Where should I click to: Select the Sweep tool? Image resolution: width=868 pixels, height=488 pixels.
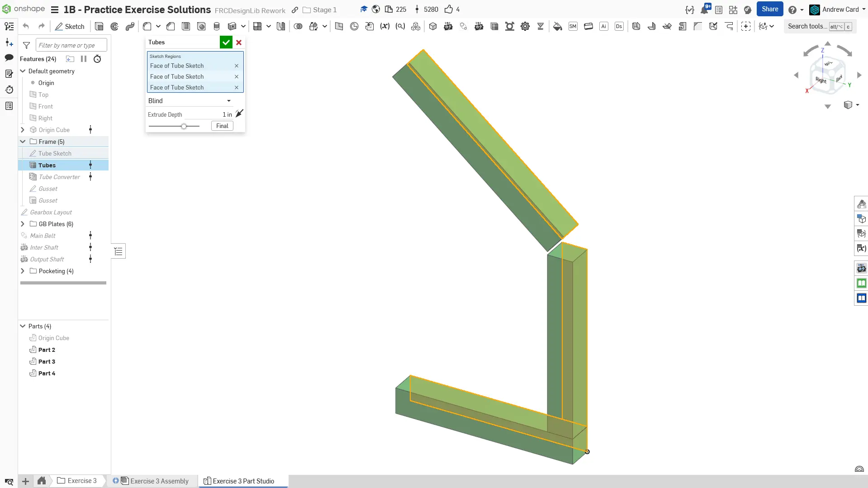click(x=130, y=26)
